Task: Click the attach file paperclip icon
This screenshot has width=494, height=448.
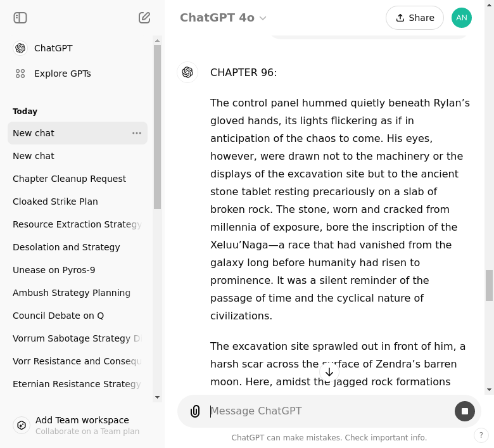Action: (195, 411)
